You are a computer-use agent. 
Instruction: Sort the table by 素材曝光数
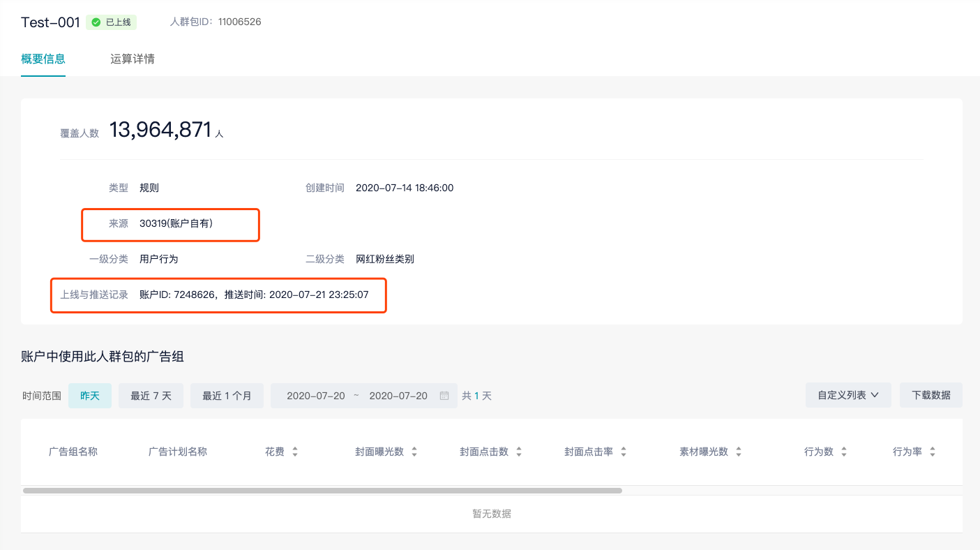pyautogui.click(x=739, y=452)
